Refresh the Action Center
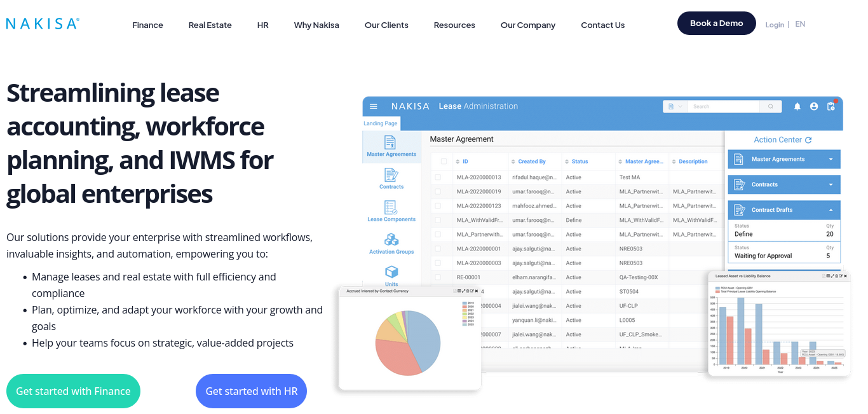 [808, 140]
